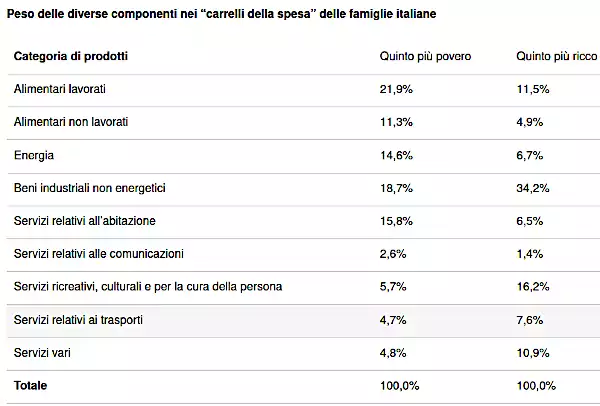Select the 'Alimentari non lavorati' row label
600x406 pixels.
[x=71, y=122]
